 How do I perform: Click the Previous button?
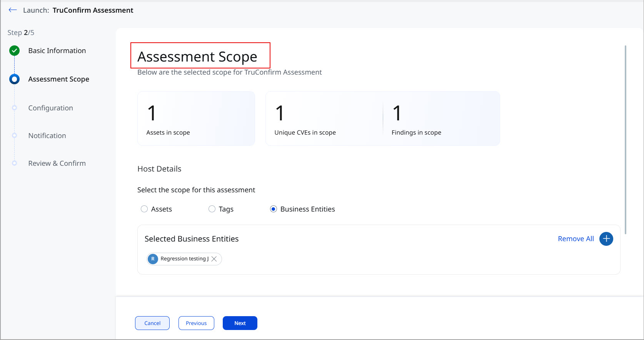196,323
